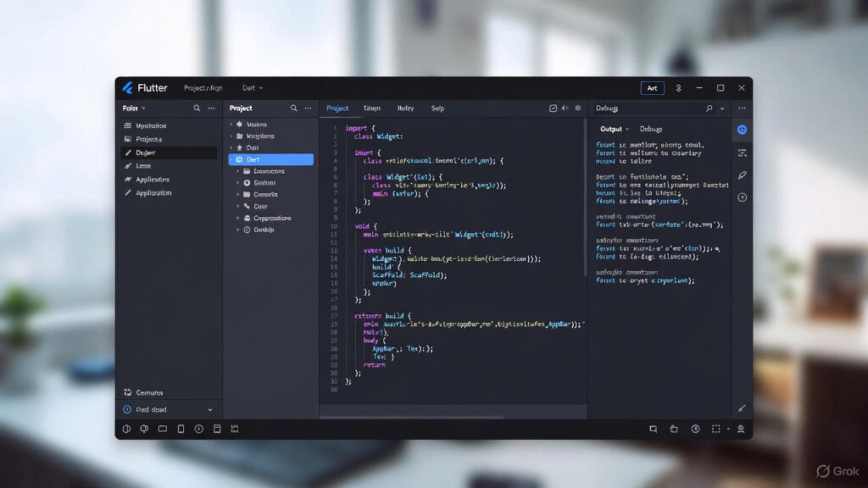Open the Dart dropdown in the title bar
This screenshot has width=868, height=488.
pos(252,88)
